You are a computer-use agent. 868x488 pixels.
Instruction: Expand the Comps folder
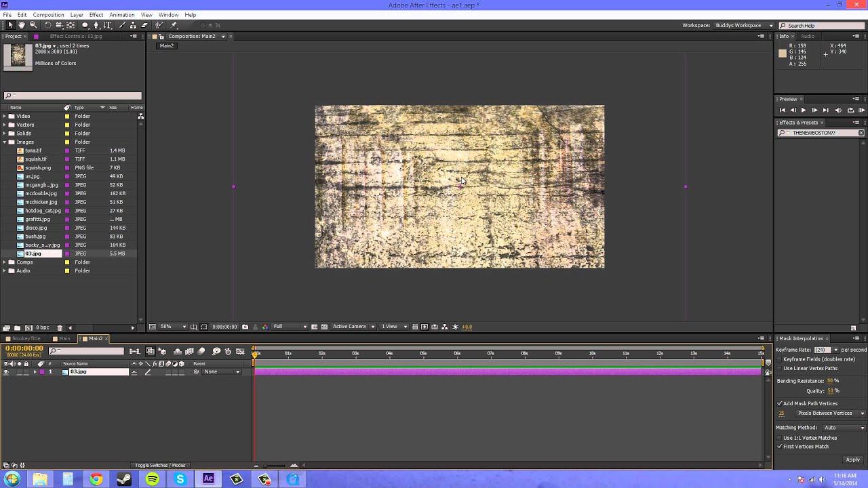[5, 262]
